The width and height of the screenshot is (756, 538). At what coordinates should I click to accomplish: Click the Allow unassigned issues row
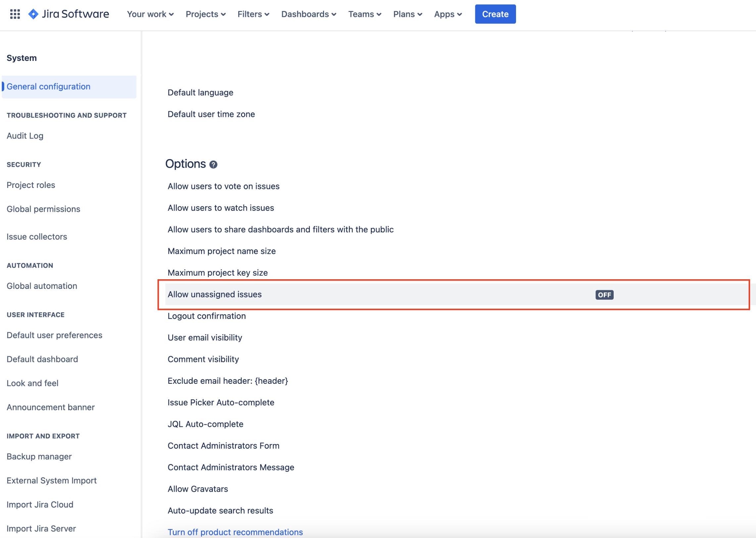tap(215, 294)
